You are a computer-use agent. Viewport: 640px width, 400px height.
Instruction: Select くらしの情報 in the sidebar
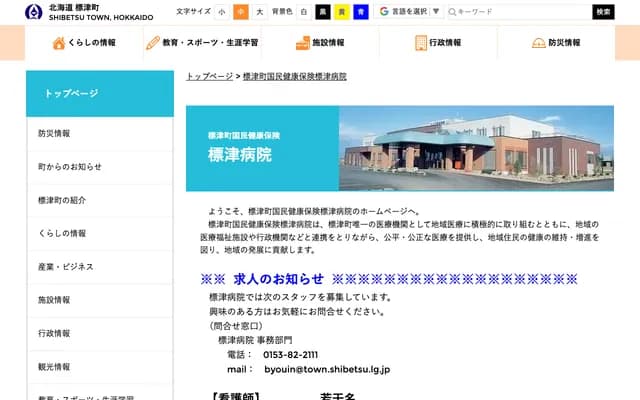100,233
